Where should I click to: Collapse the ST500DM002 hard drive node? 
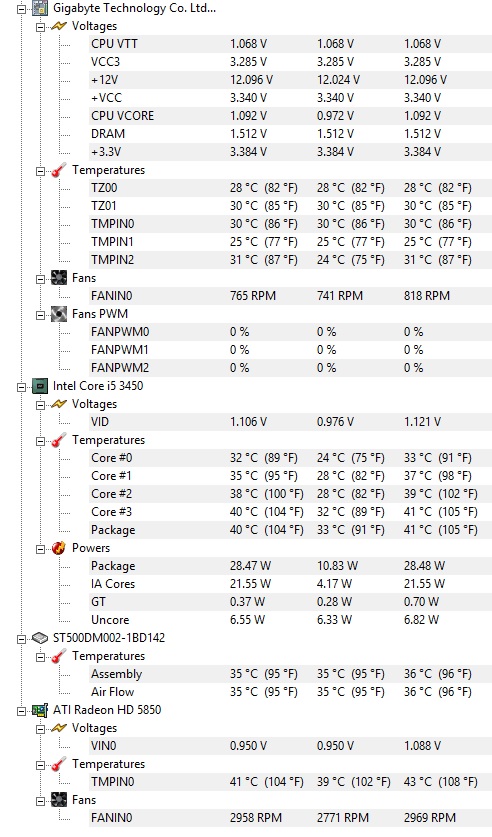tap(21, 639)
